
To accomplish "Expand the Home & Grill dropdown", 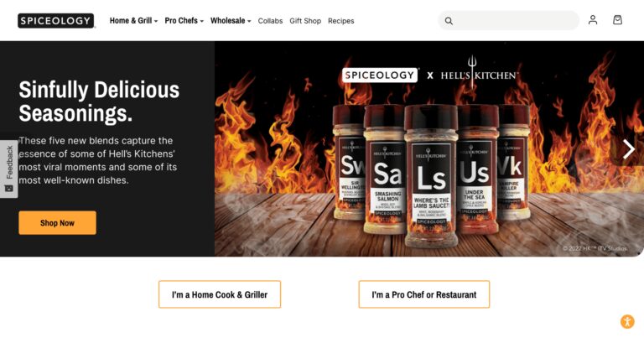I will pos(133,20).
